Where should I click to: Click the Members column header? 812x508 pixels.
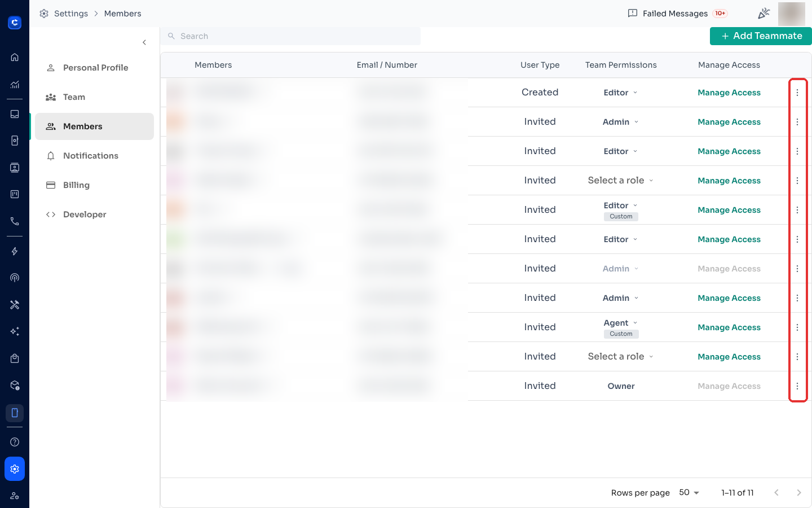tap(213, 65)
